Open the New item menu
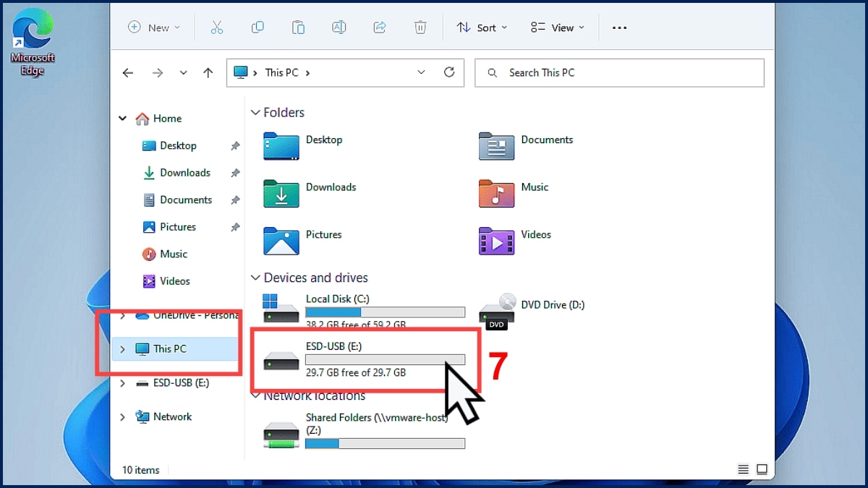868x488 pixels. pyautogui.click(x=153, y=27)
